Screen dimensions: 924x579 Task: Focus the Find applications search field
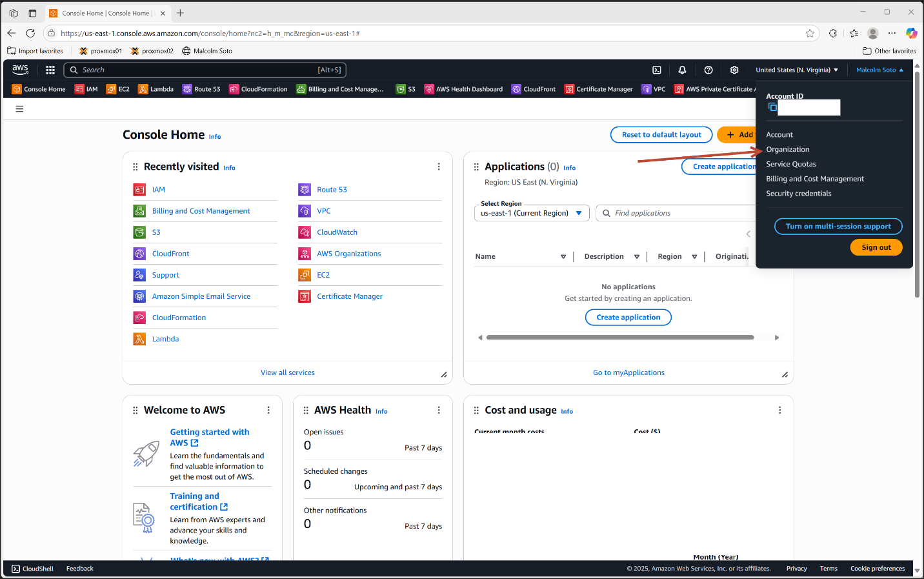678,213
